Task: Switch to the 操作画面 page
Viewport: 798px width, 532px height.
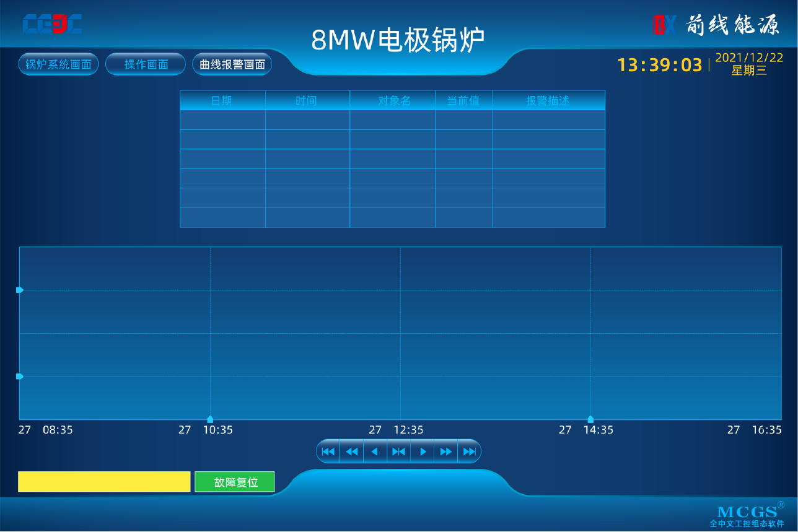Action: click(146, 64)
